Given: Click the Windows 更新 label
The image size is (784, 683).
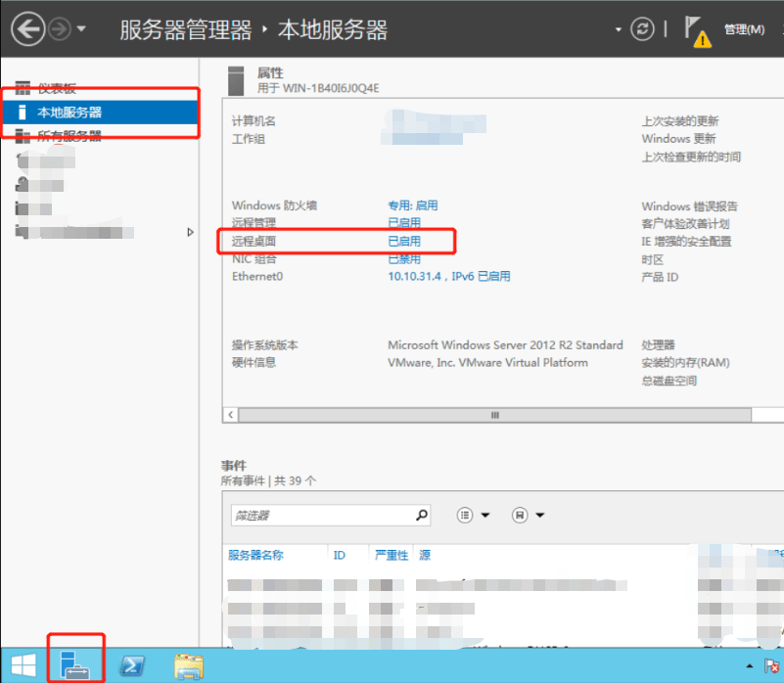Looking at the screenshot, I should coord(678,139).
